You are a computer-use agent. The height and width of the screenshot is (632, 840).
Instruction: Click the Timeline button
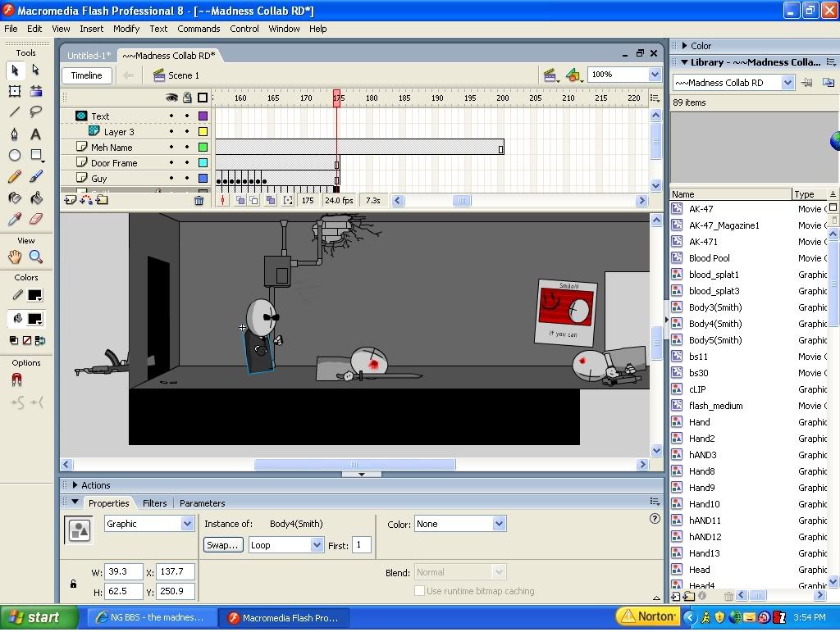[86, 75]
